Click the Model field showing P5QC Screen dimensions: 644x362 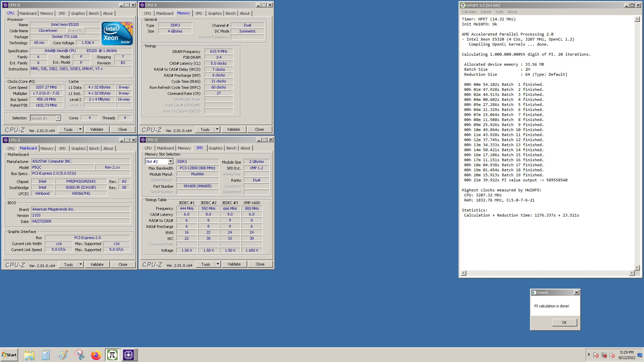[x=62, y=167]
